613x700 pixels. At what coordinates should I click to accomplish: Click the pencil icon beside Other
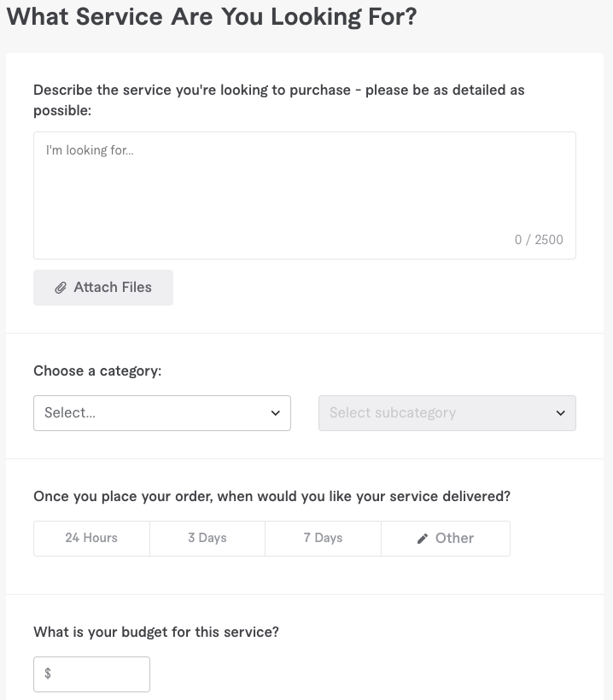(422, 539)
